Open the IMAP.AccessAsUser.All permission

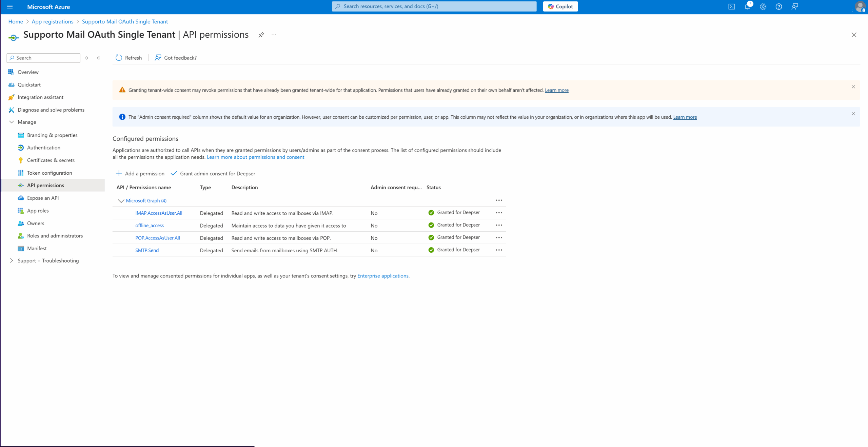[x=159, y=213]
